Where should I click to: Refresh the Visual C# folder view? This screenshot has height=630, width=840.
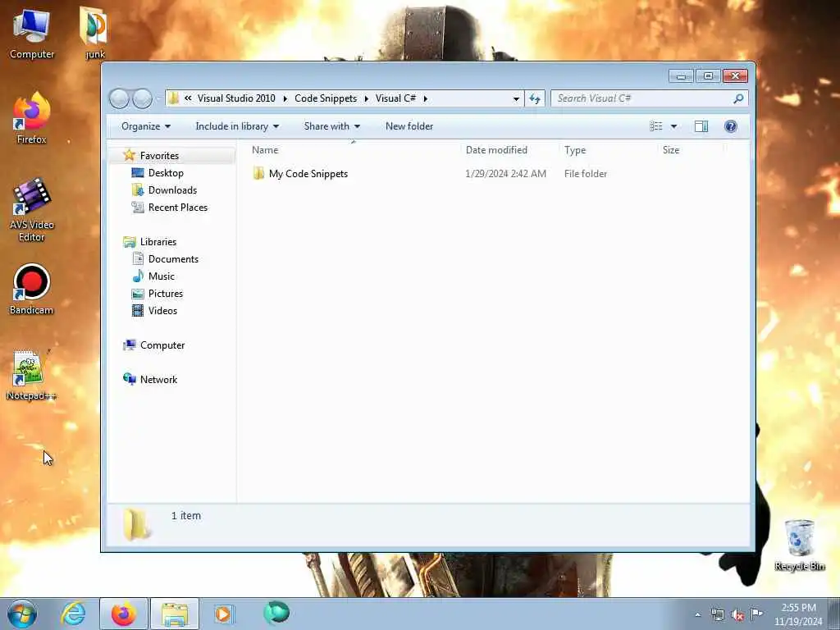(535, 98)
